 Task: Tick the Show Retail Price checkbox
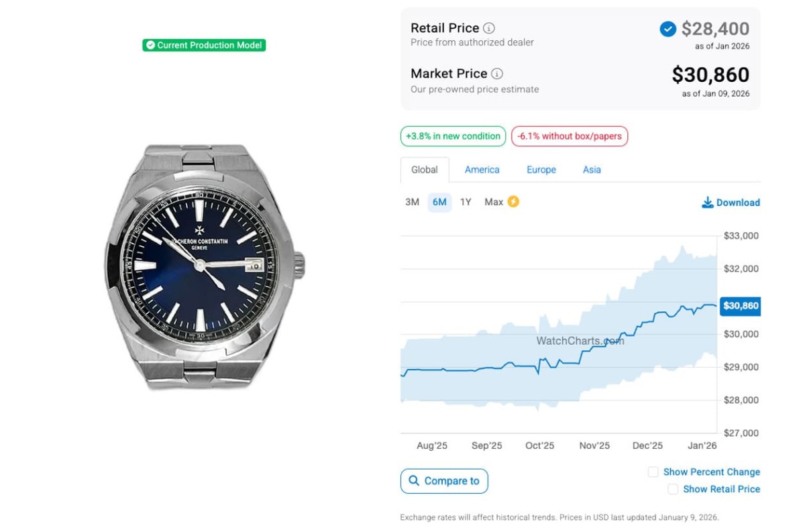673,490
